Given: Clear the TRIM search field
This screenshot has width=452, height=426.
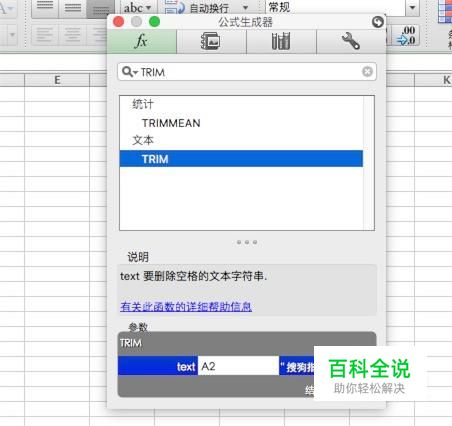Looking at the screenshot, I should 367,71.
